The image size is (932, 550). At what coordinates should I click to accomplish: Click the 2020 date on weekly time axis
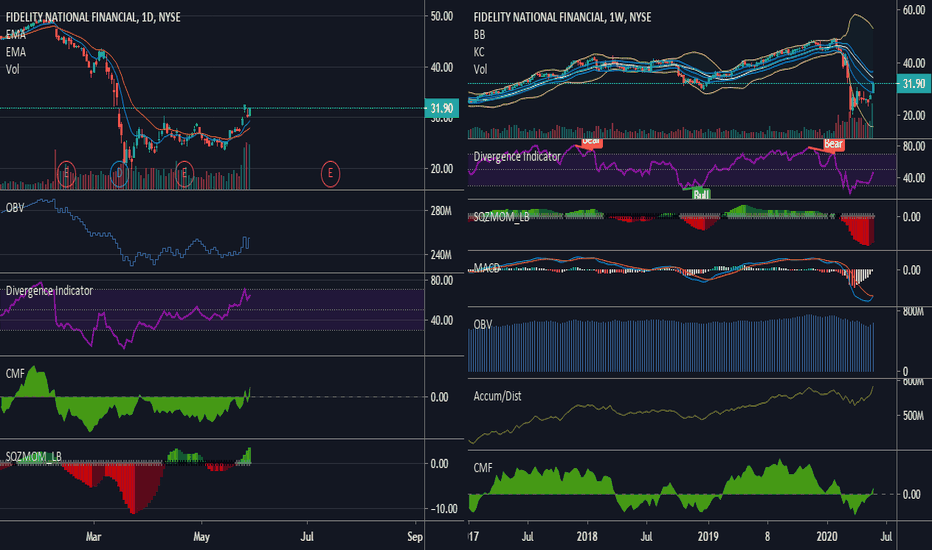pos(827,536)
